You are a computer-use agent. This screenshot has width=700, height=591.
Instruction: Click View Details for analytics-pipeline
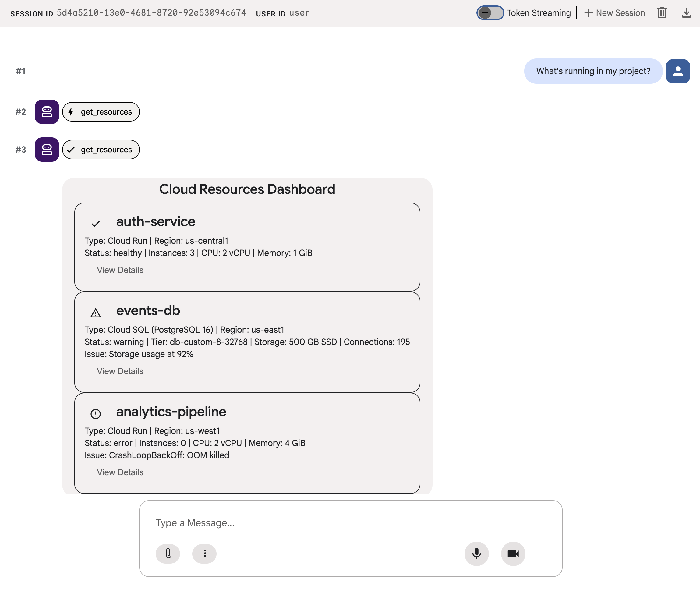coord(120,472)
